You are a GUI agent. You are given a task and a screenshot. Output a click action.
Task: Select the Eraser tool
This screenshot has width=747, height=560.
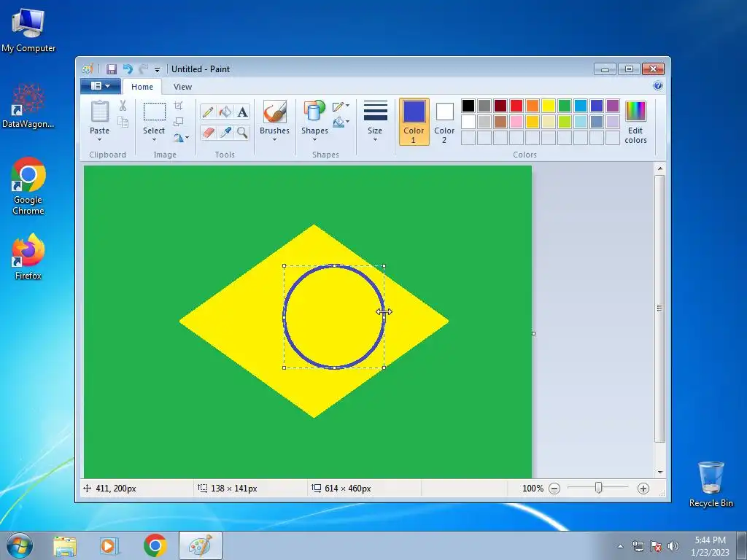coord(208,133)
